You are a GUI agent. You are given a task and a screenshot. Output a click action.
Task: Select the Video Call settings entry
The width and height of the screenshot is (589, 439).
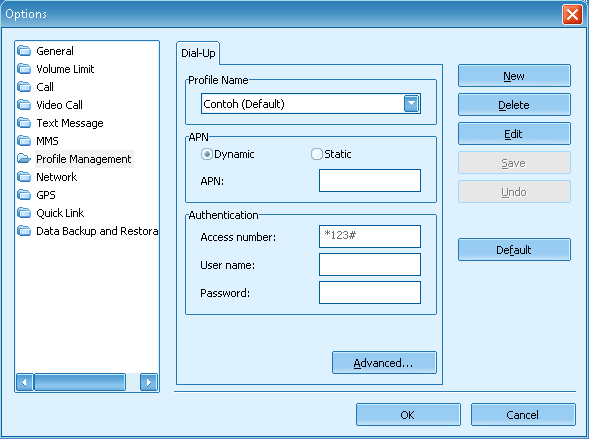59,105
